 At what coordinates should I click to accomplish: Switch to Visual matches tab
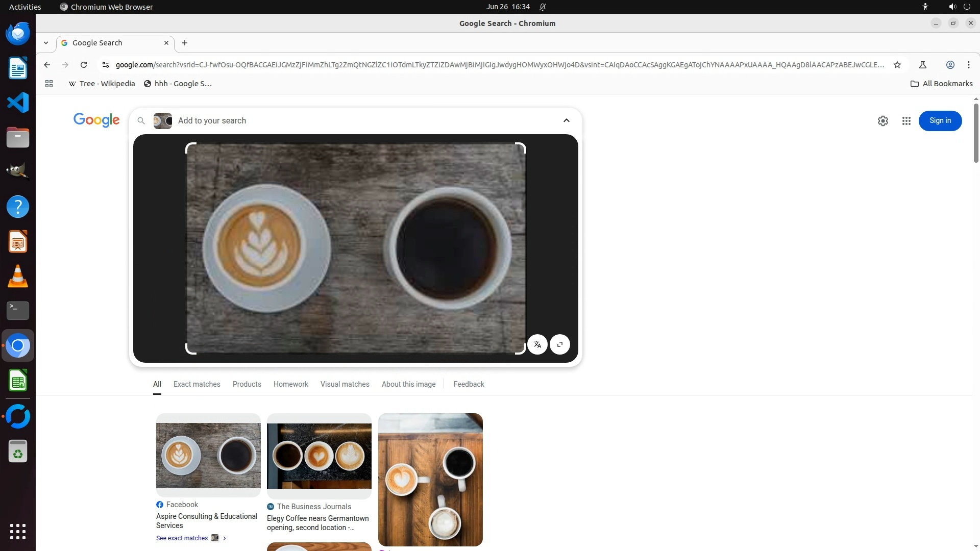click(345, 384)
